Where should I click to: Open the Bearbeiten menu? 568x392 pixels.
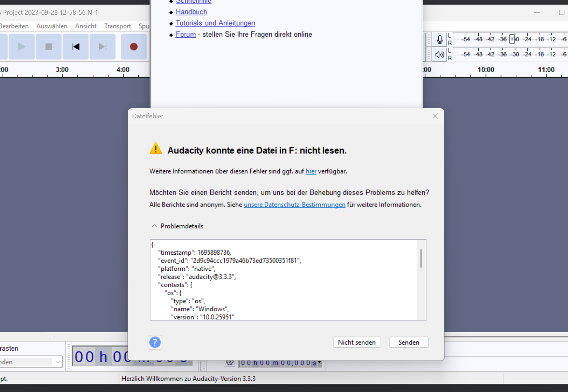(x=14, y=26)
